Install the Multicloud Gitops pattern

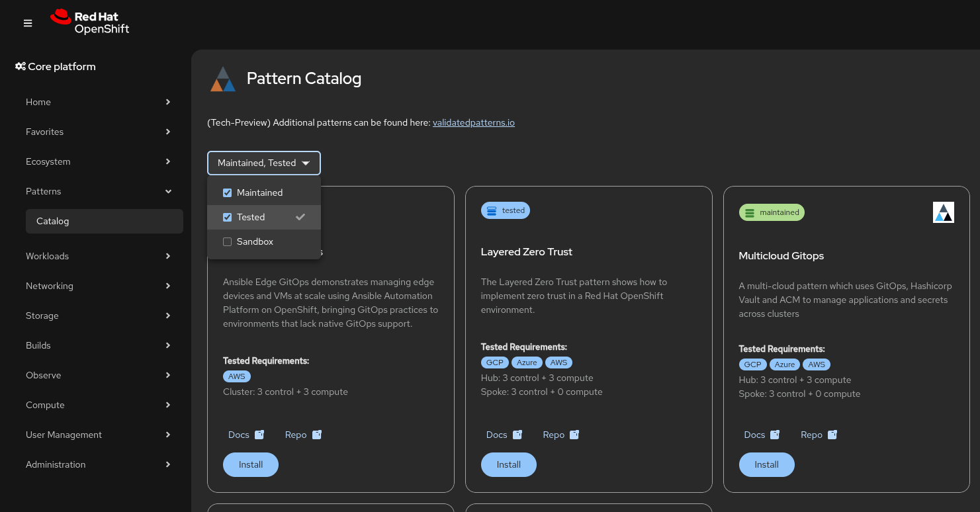[767, 464]
